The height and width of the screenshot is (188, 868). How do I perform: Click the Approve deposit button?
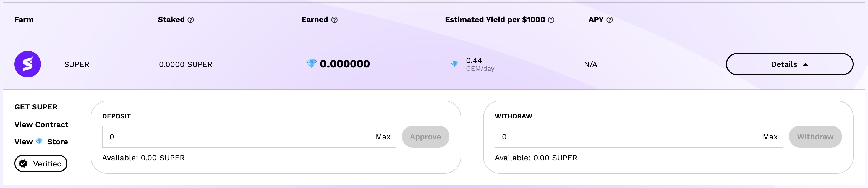tap(425, 137)
